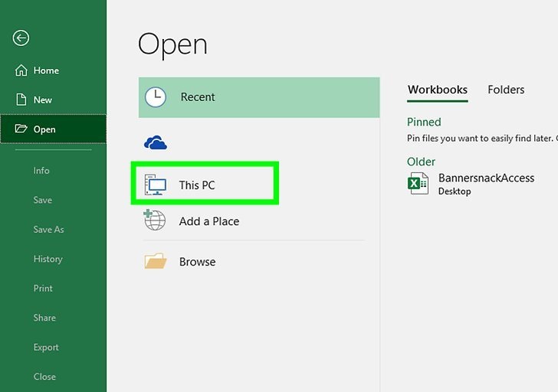Select the OneDrive cloud icon
The width and height of the screenshot is (558, 392).
[156, 142]
